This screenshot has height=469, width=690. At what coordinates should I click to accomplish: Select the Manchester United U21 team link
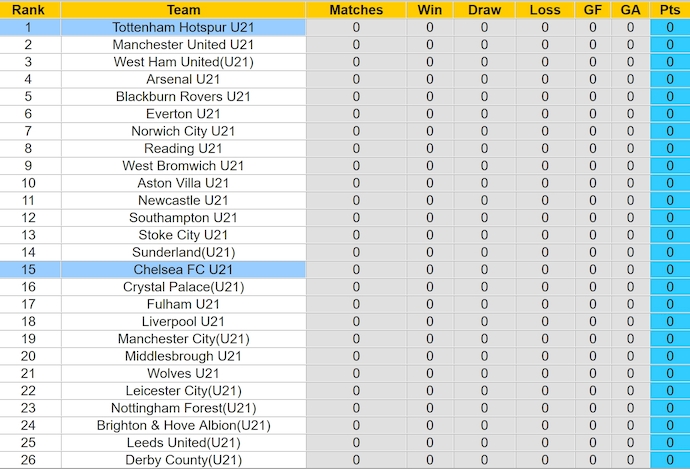183,45
